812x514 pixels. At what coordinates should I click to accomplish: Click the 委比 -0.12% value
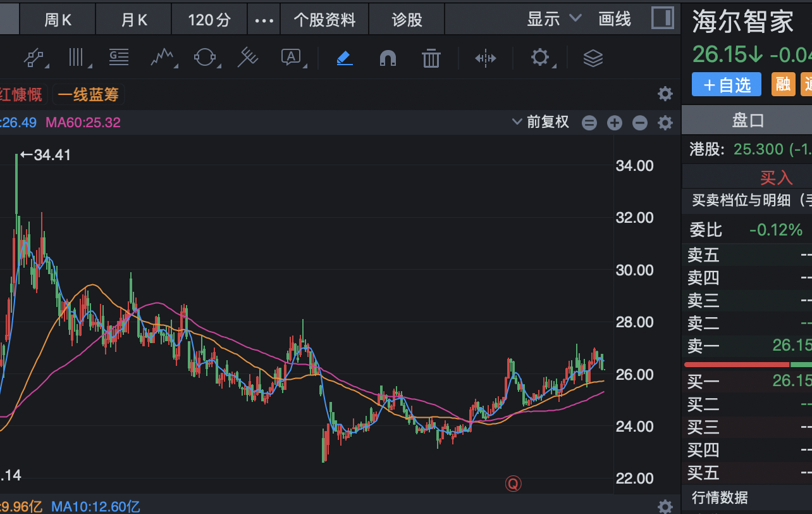point(776,229)
